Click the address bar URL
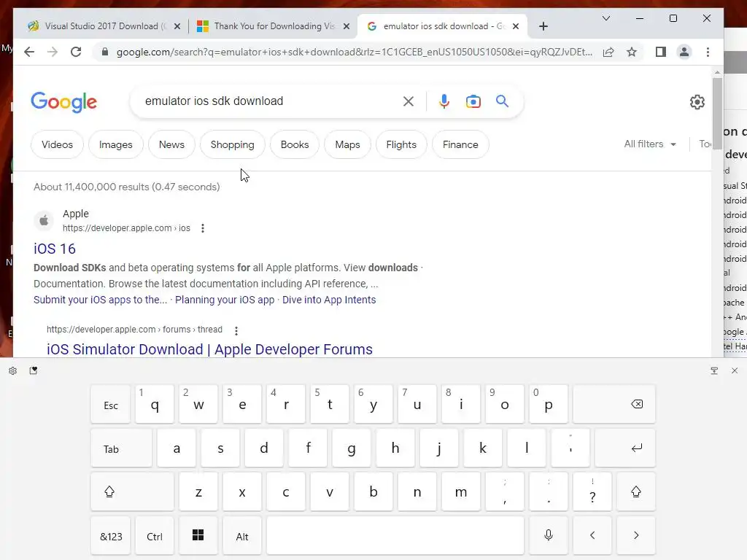Screen dimensions: 747x560 pyautogui.click(x=355, y=52)
